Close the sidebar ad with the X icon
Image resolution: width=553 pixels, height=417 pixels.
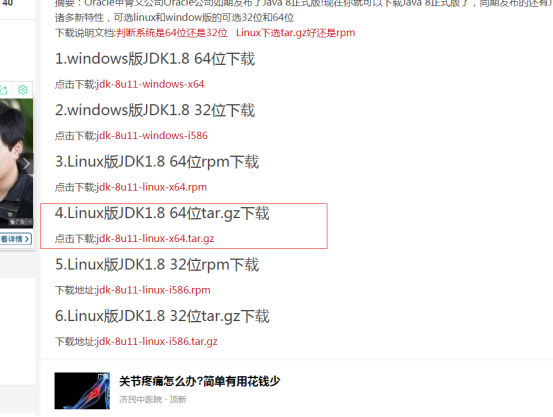pos(30,222)
